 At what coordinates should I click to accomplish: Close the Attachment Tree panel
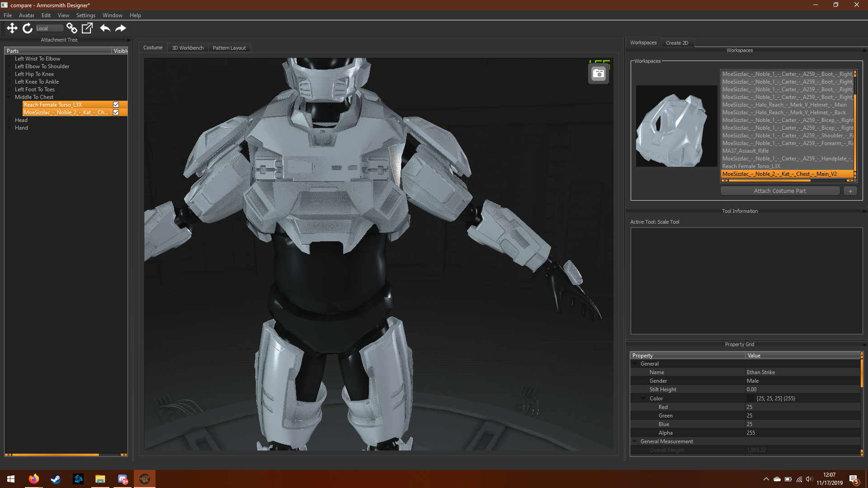[128, 40]
